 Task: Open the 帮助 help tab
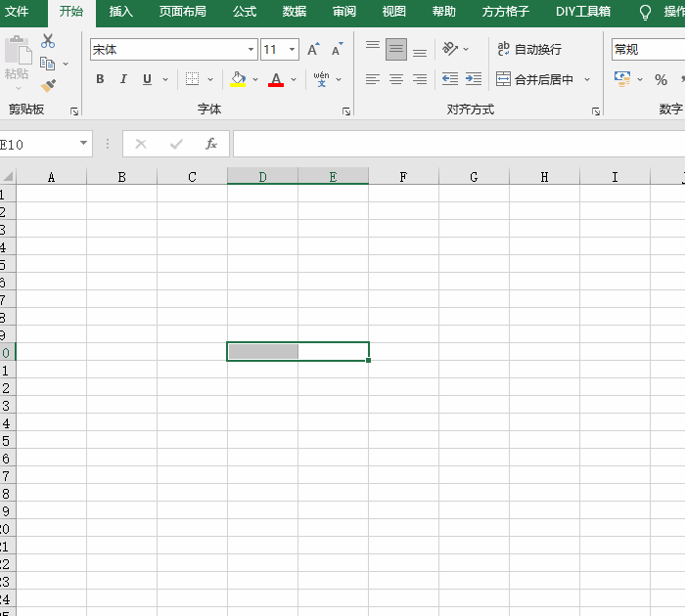pyautogui.click(x=444, y=12)
